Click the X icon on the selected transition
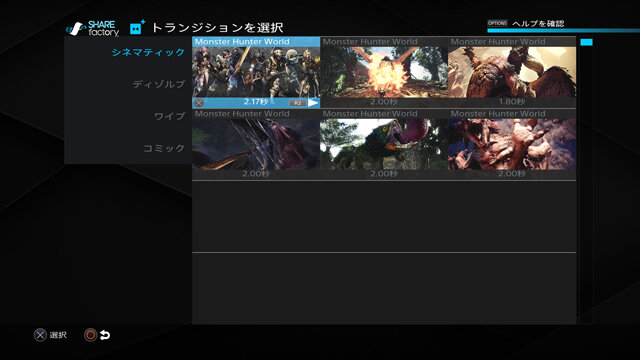Viewport: 640px width, 360px height. pos(199,103)
